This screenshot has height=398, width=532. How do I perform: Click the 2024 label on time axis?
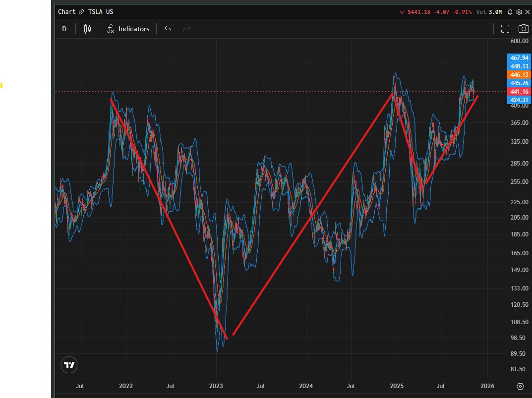306,386
